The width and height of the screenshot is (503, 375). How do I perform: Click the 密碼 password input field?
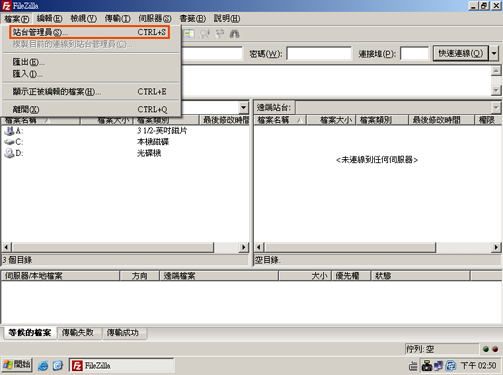tap(319, 54)
